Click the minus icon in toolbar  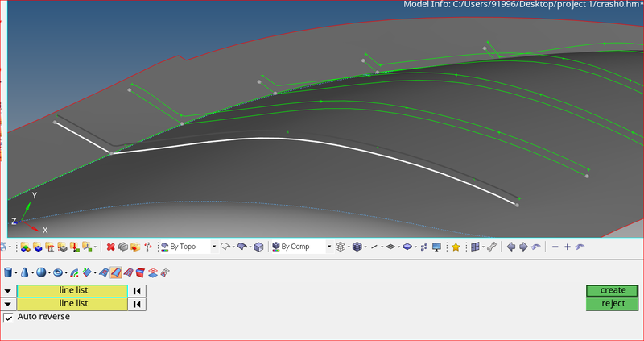click(555, 247)
